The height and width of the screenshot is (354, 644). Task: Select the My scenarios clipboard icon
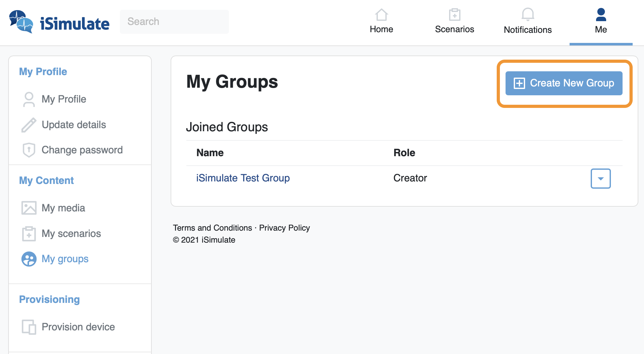point(29,233)
